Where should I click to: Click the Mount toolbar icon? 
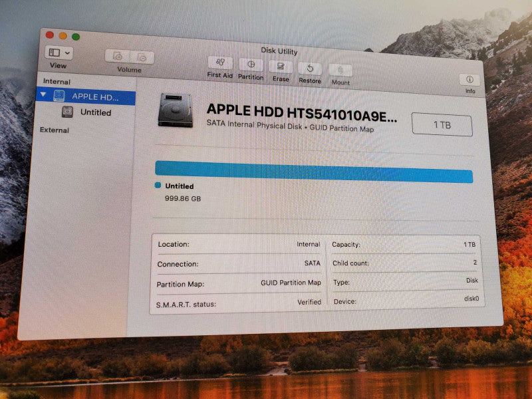340,70
